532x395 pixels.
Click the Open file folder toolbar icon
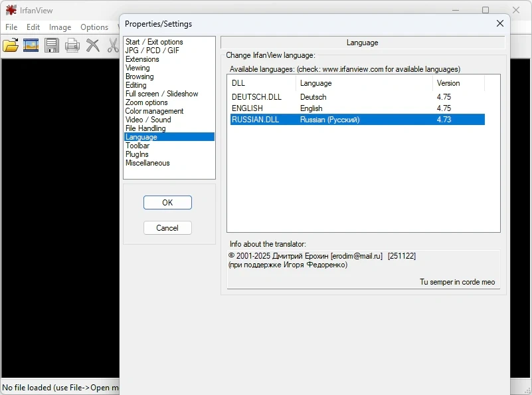(x=11, y=45)
